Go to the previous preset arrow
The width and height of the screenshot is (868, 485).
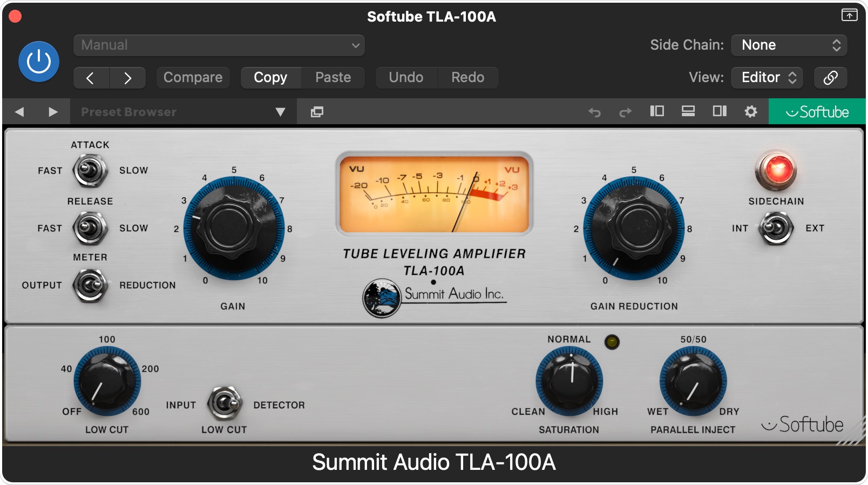[x=91, y=78]
